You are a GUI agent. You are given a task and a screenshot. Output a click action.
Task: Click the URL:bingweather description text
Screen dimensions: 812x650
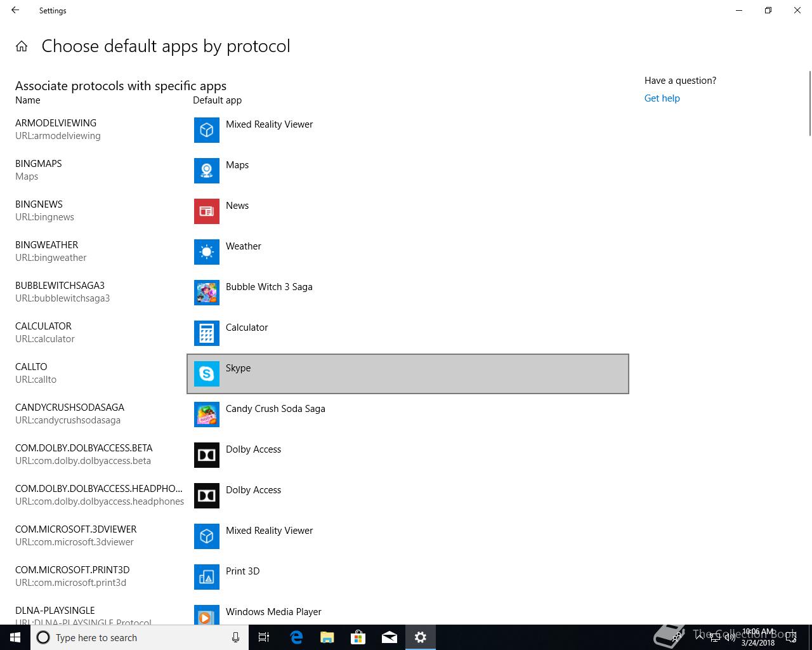51,258
